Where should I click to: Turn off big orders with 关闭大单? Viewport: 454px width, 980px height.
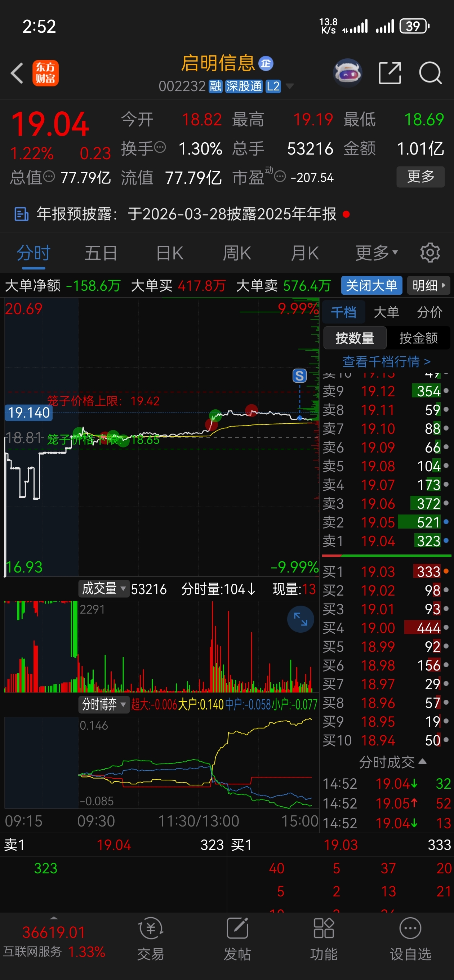click(x=371, y=285)
